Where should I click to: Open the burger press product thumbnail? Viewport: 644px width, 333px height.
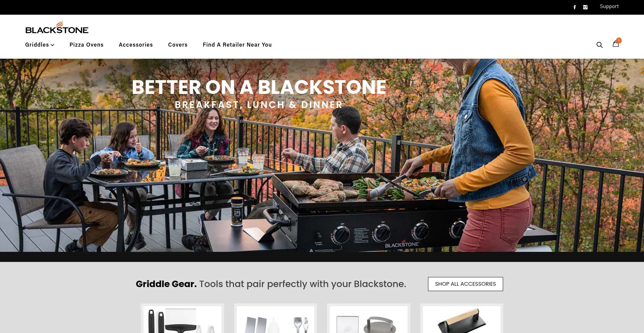tap(369, 319)
